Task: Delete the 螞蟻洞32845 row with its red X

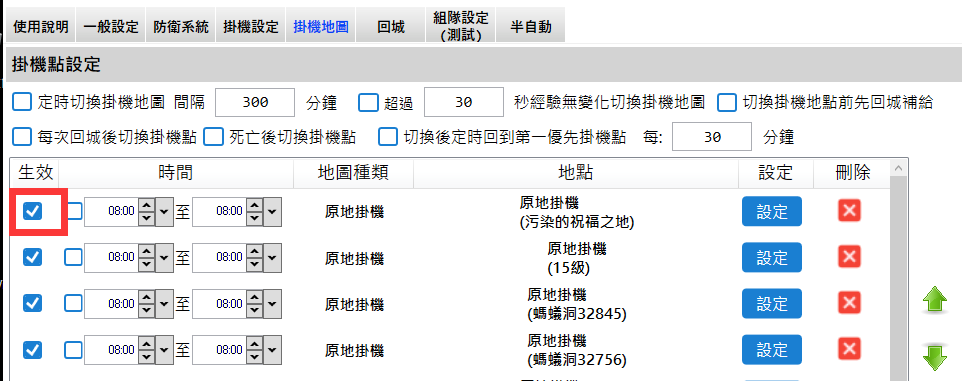Action: click(x=849, y=303)
